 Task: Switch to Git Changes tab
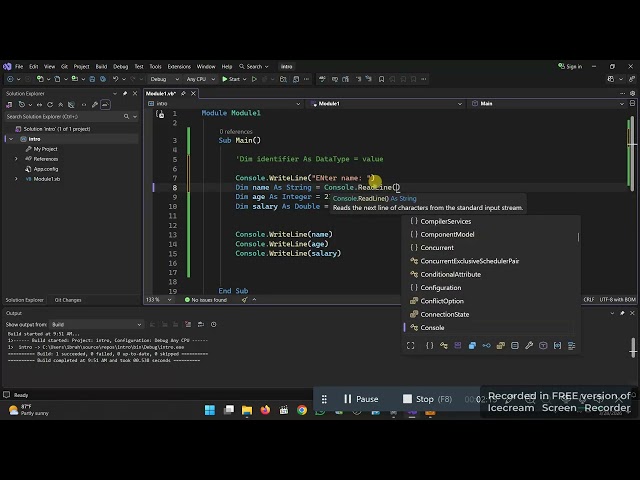pos(68,300)
